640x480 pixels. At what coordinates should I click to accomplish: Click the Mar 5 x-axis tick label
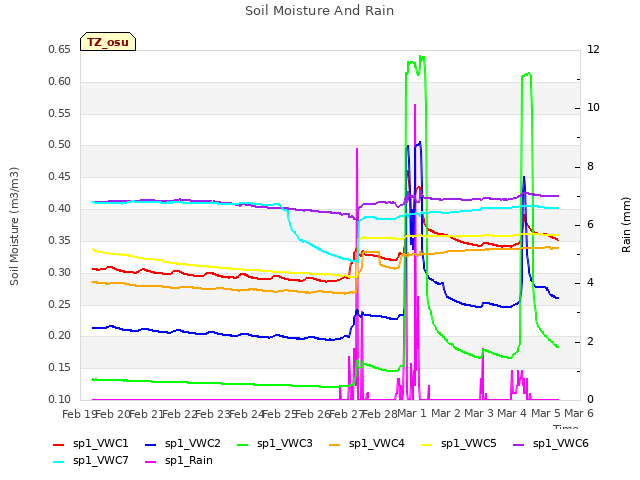[x=546, y=413]
